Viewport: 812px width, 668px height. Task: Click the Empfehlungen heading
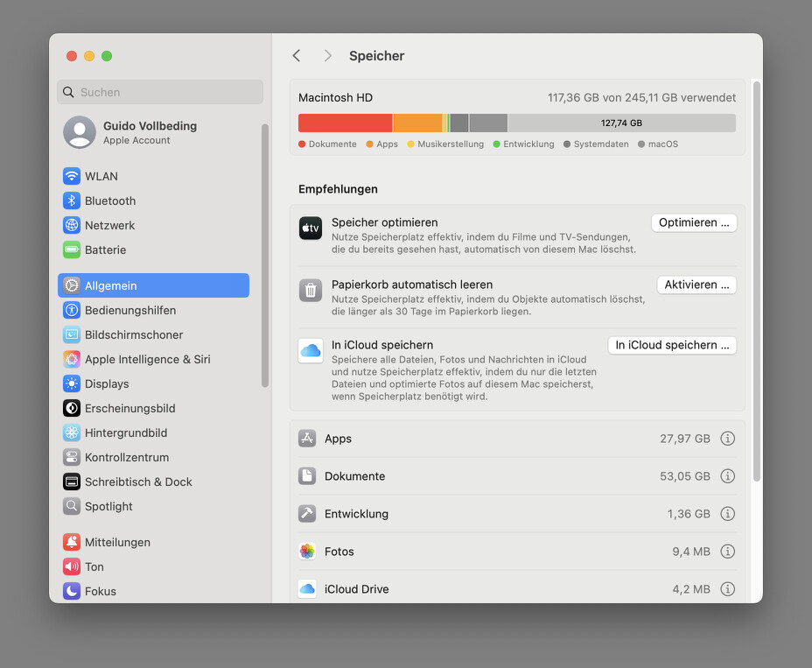338,189
